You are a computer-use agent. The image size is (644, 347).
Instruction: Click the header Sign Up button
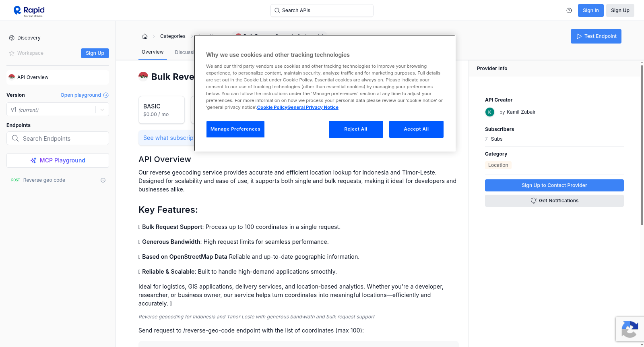(620, 10)
